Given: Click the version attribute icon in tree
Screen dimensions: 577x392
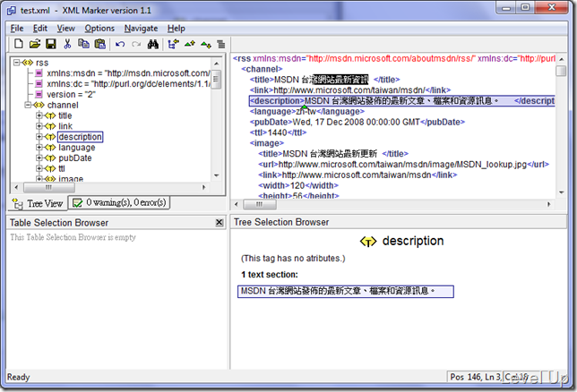Looking at the screenshot, I should click(39, 95).
